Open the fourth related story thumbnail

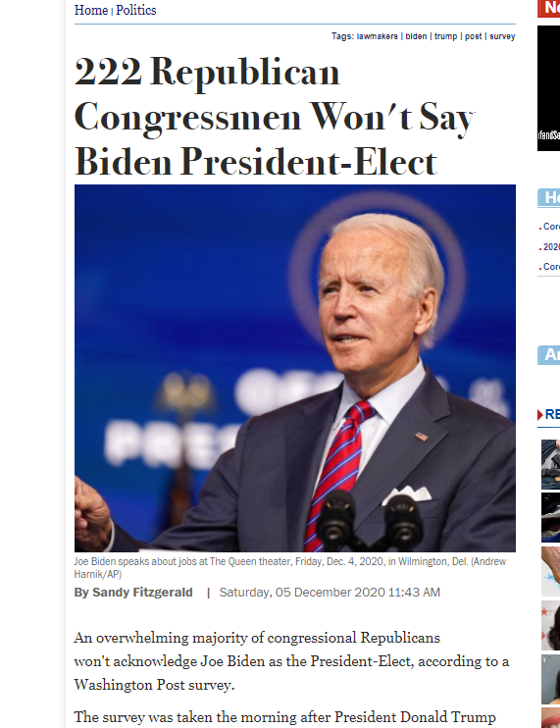550,625
